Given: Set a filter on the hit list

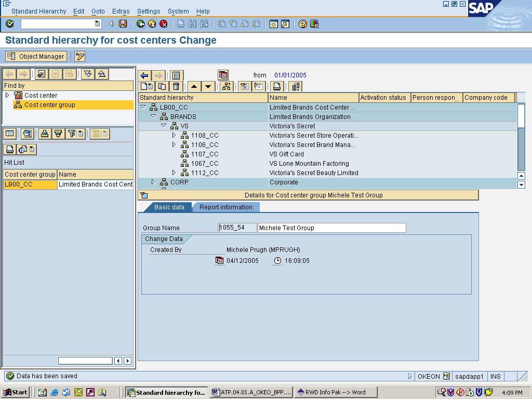Looking at the screenshot, I should tap(72, 134).
